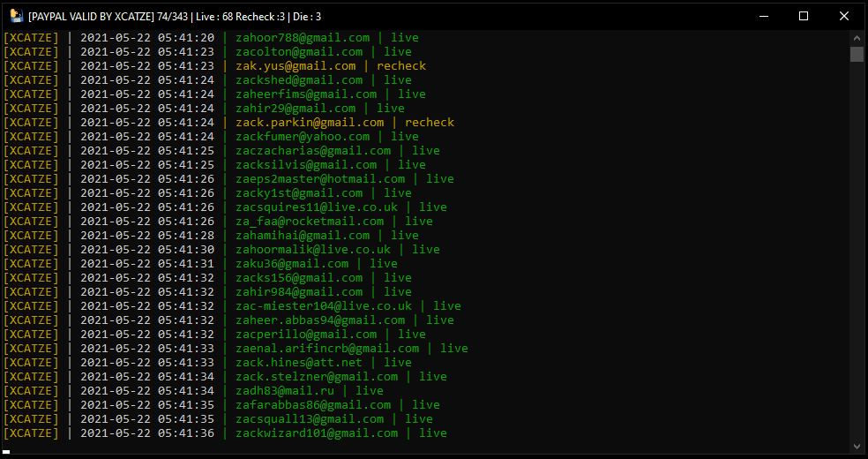The image size is (868, 459).
Task: Click the hotmail.com address entry
Action: [320, 179]
